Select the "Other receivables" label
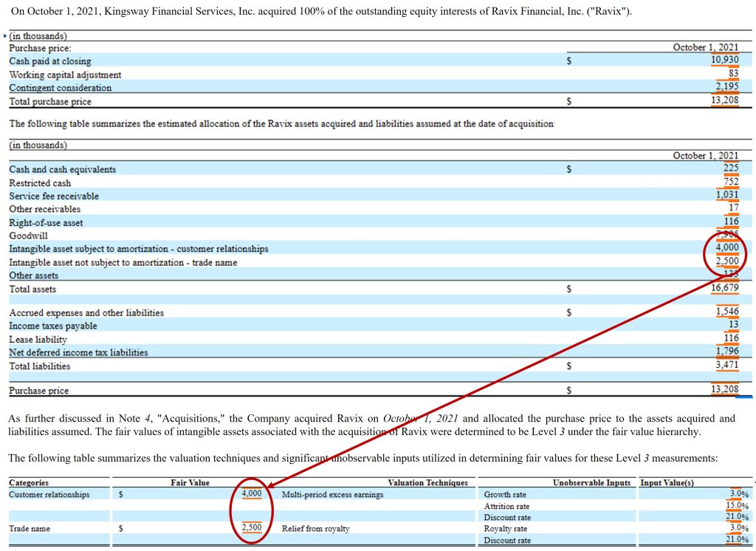The image size is (756, 551). tap(45, 209)
